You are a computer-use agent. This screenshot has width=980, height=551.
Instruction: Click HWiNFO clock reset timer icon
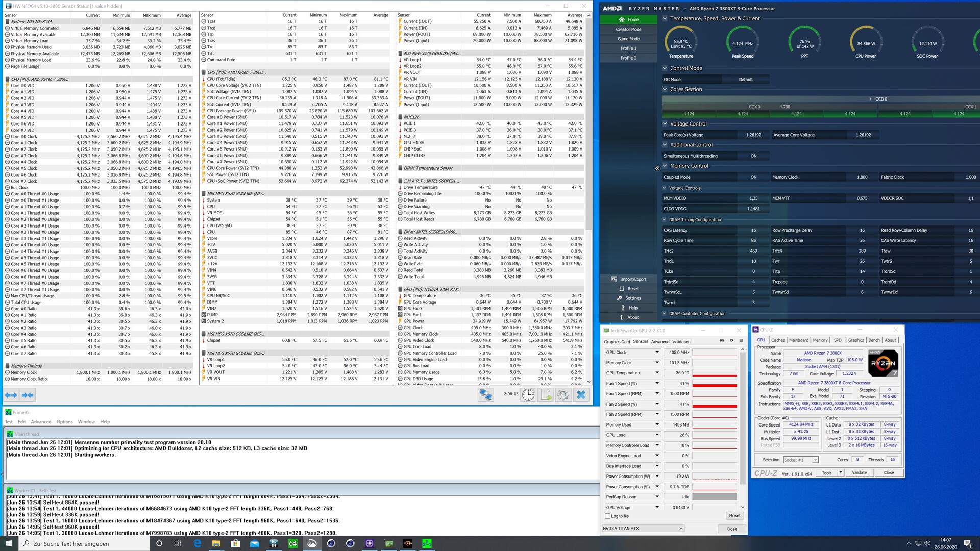[x=528, y=395]
